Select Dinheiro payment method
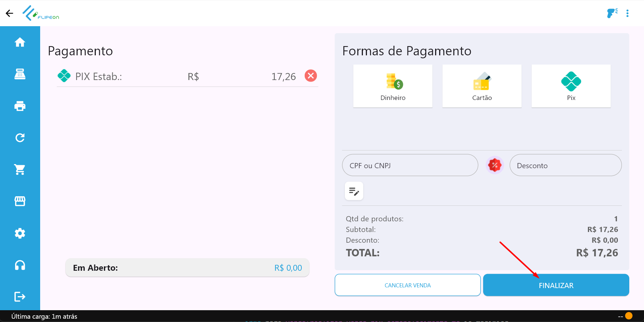 (393, 86)
